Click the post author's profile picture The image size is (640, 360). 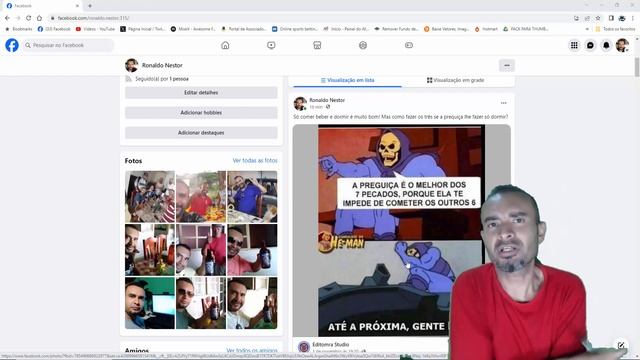point(300,104)
